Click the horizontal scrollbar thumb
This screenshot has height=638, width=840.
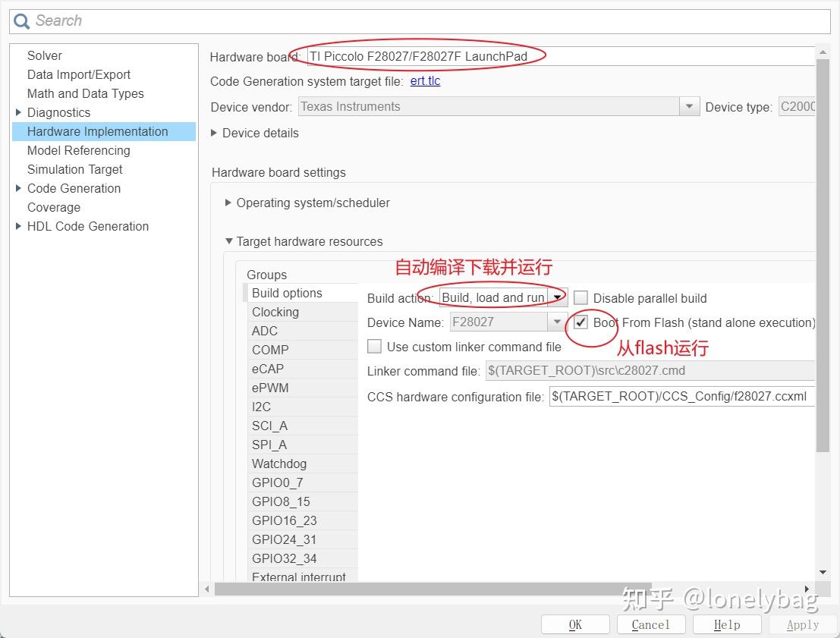tap(433, 589)
